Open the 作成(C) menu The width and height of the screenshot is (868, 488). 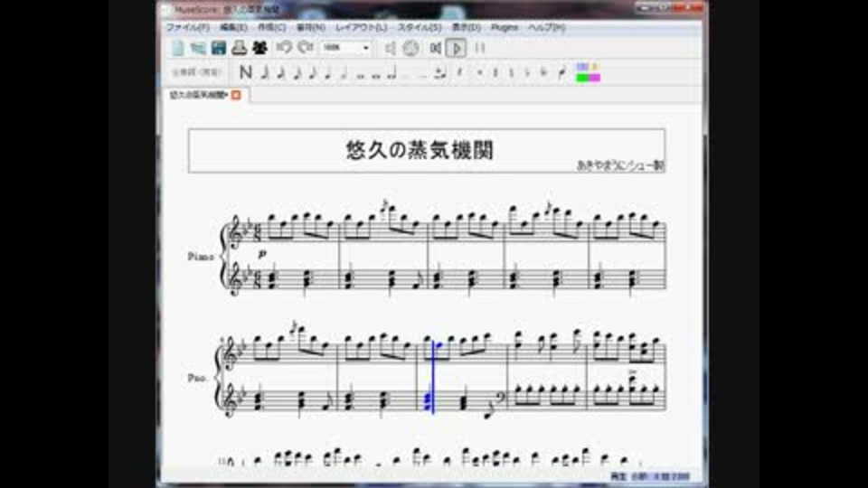pos(272,27)
